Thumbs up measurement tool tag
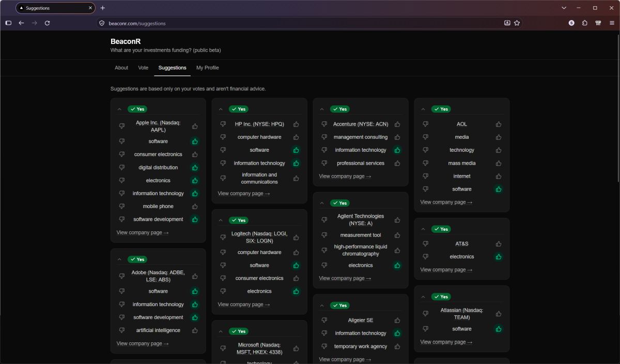 (x=397, y=235)
